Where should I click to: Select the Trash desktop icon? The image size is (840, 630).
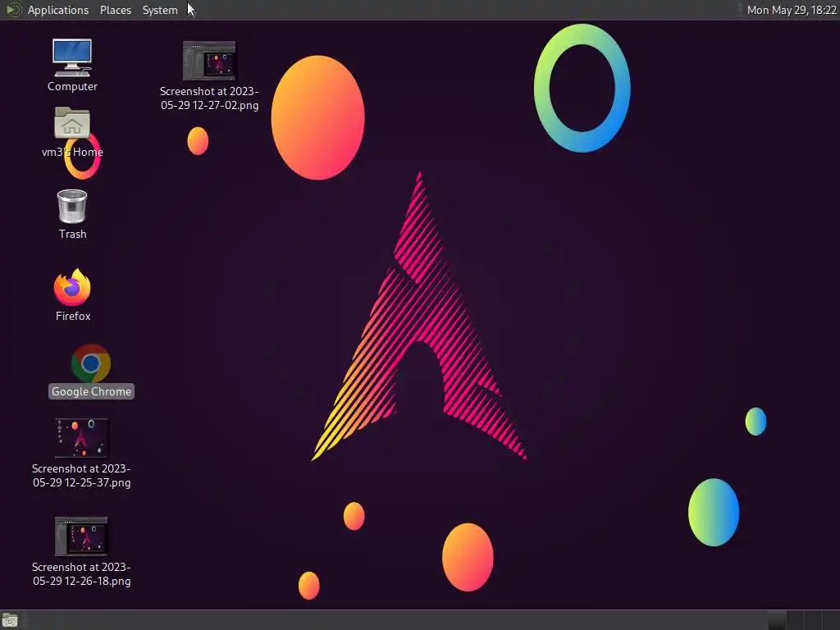72,214
